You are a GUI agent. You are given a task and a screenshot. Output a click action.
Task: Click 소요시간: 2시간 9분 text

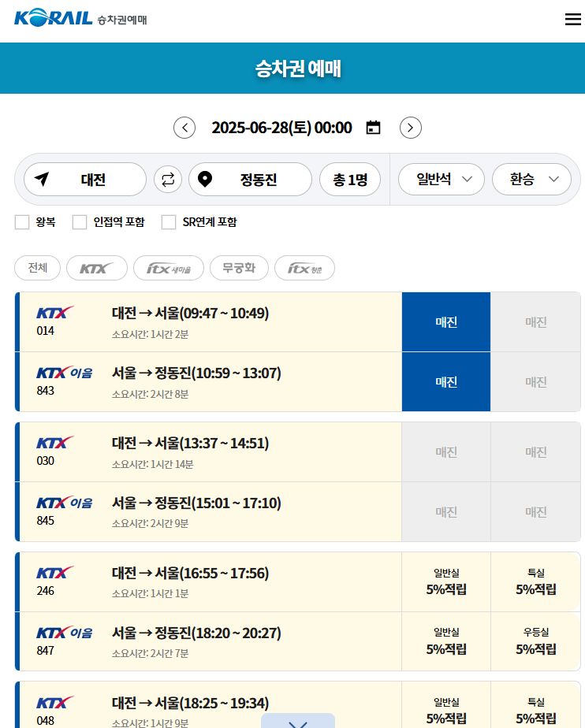(x=150, y=523)
